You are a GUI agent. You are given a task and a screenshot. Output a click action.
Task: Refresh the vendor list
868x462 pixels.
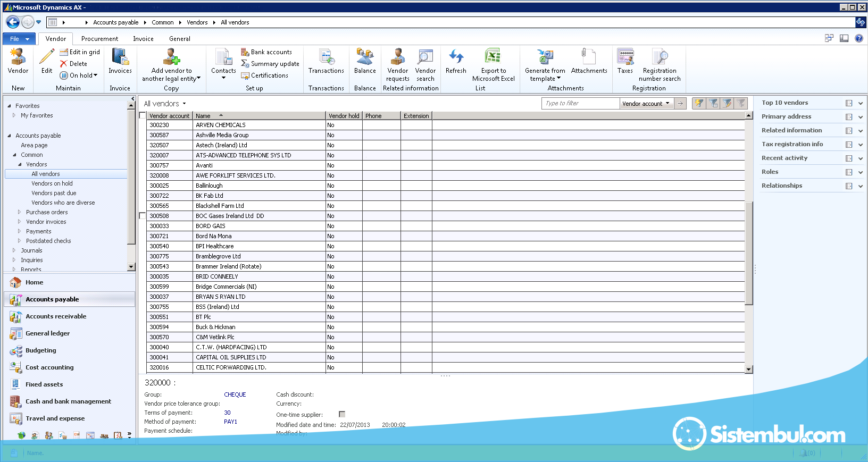(456, 61)
